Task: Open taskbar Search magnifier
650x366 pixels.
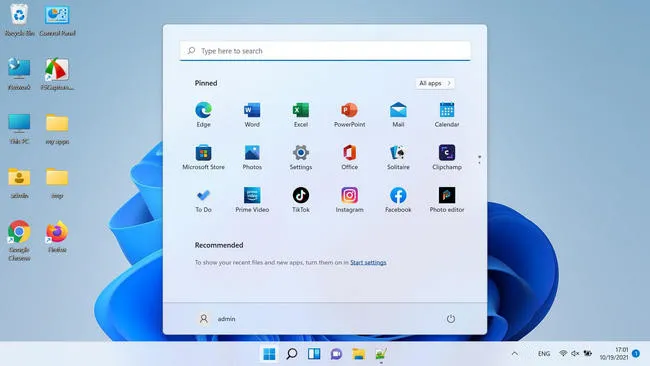Action: coord(291,354)
